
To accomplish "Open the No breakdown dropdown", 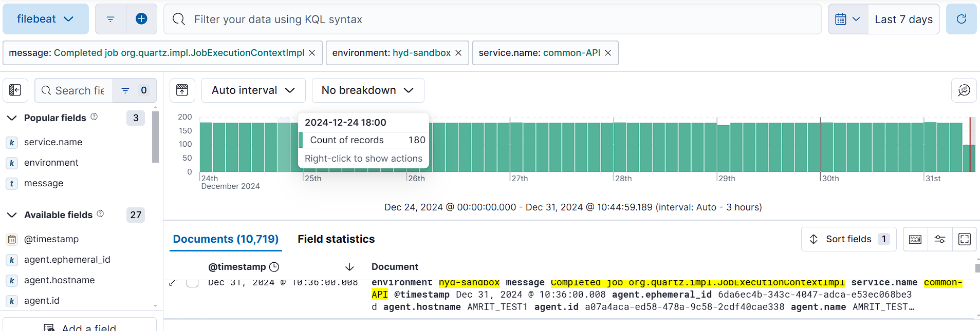I will [367, 90].
